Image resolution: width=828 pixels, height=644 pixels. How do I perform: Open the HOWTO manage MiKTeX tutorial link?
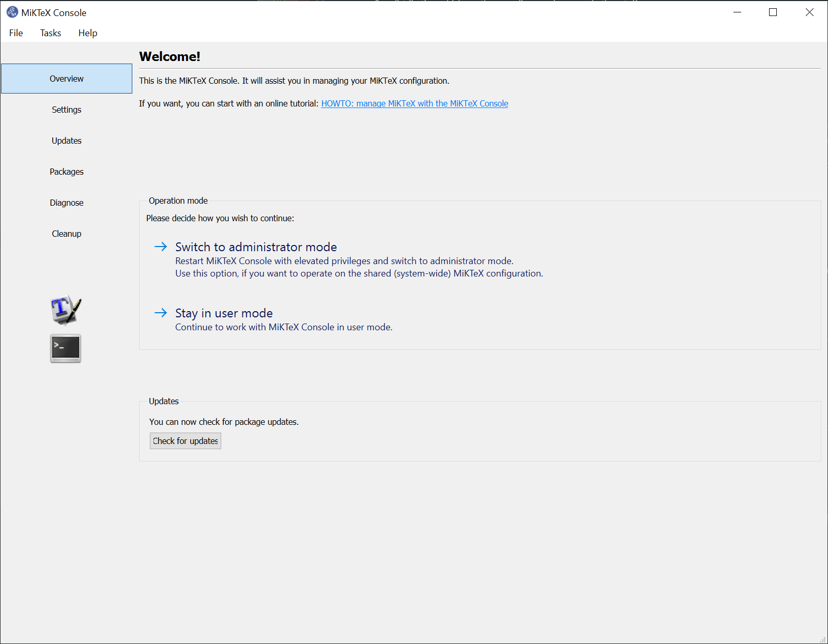click(415, 103)
